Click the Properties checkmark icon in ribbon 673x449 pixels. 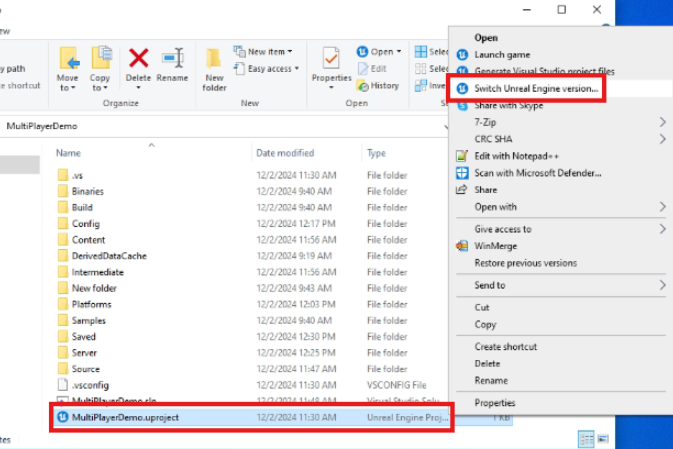pos(331,59)
